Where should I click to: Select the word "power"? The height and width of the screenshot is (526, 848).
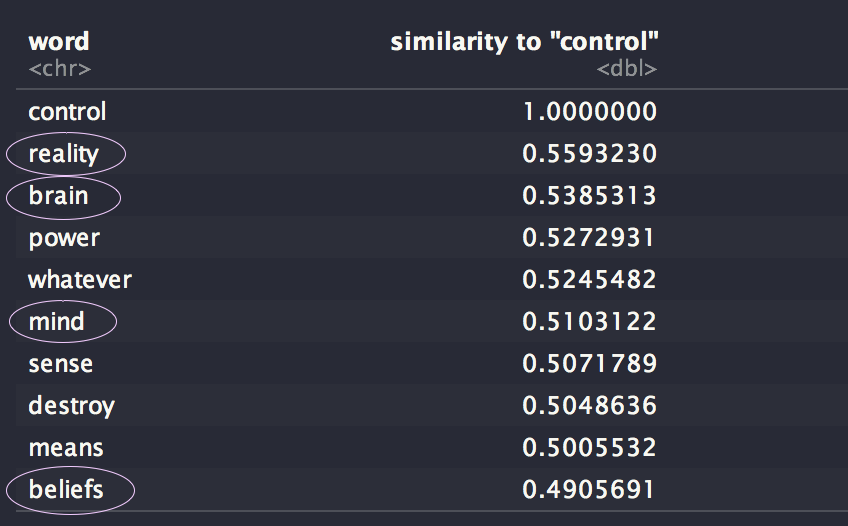click(x=64, y=238)
